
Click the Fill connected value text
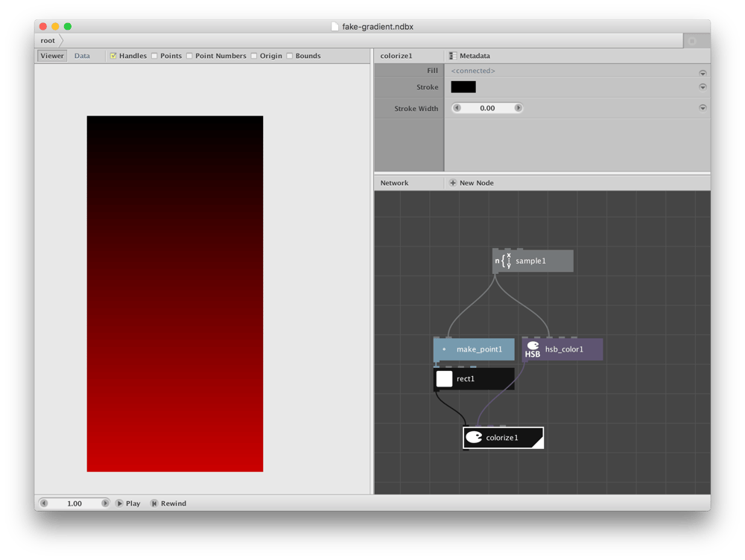473,71
